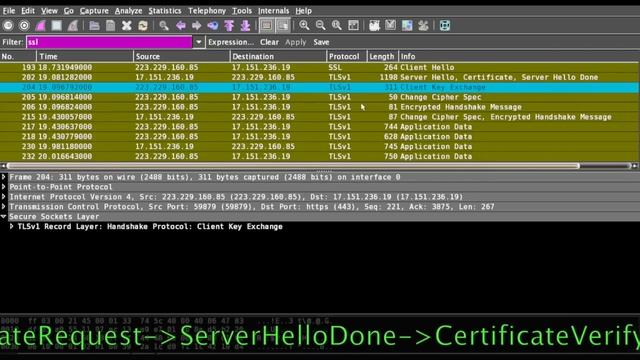
Task: Open the help lifebuoy icon
Action: point(445,26)
